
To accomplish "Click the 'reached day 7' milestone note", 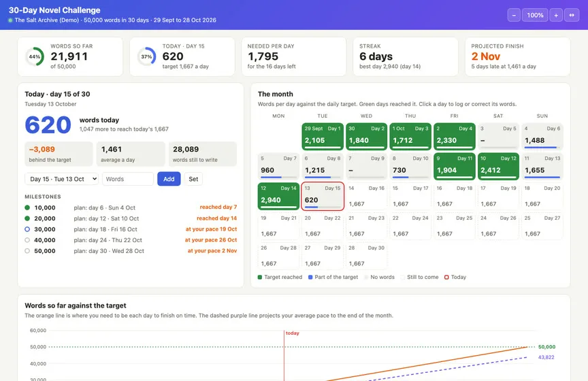I will point(218,207).
